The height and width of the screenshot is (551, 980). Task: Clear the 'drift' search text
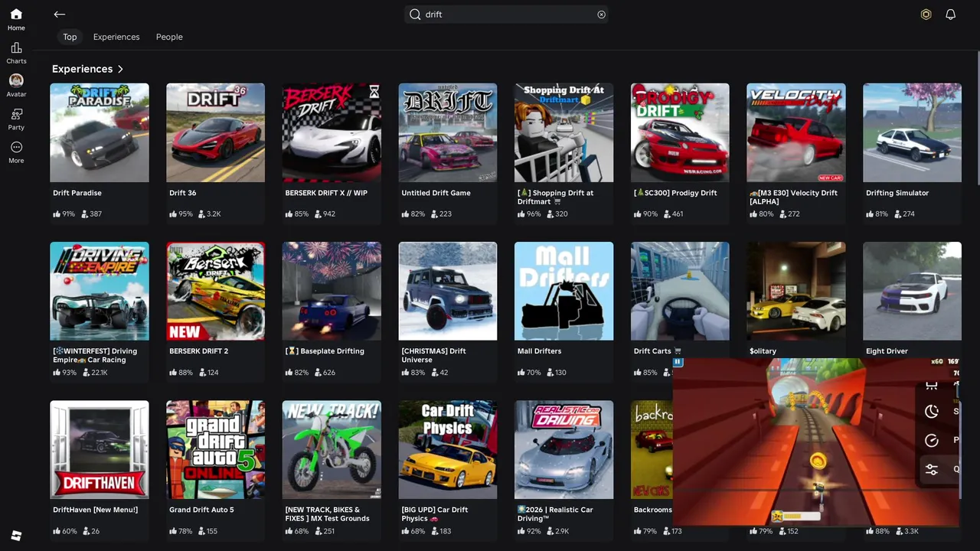[601, 15]
